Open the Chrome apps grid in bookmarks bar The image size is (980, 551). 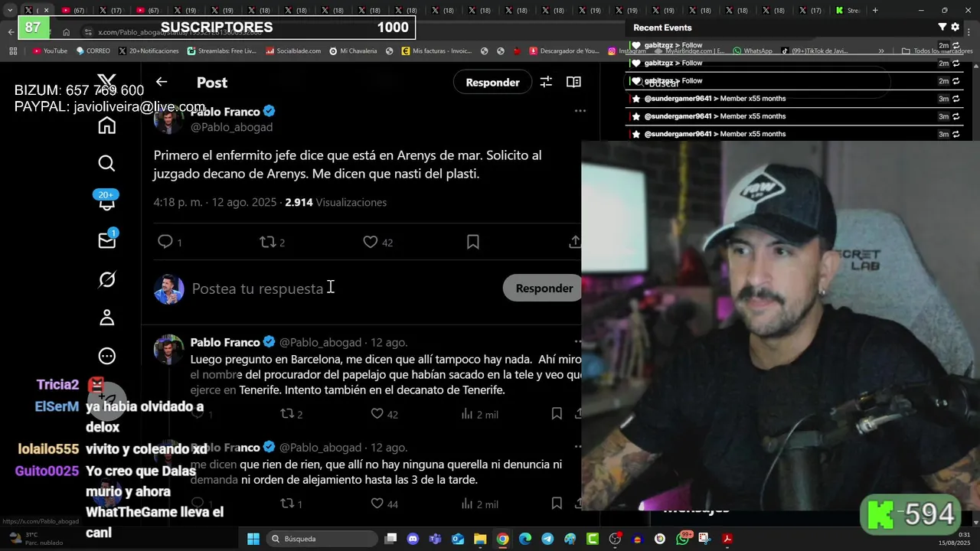pos(13,51)
